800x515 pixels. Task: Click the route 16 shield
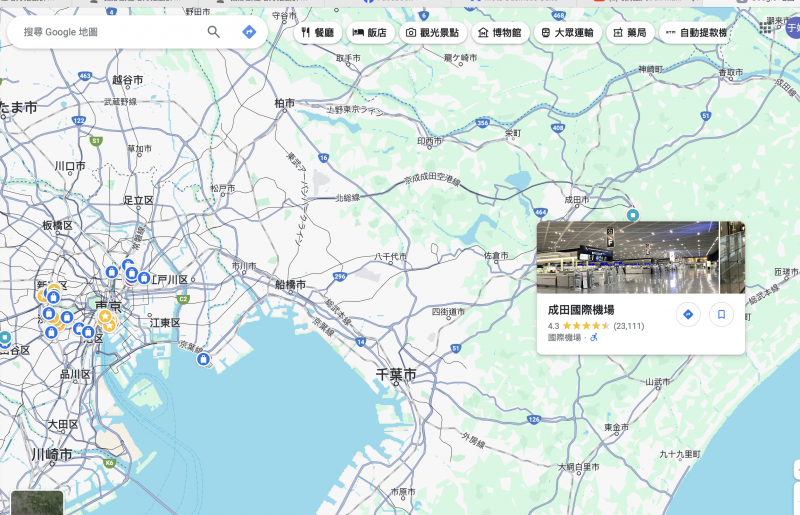pyautogui.click(x=323, y=158)
